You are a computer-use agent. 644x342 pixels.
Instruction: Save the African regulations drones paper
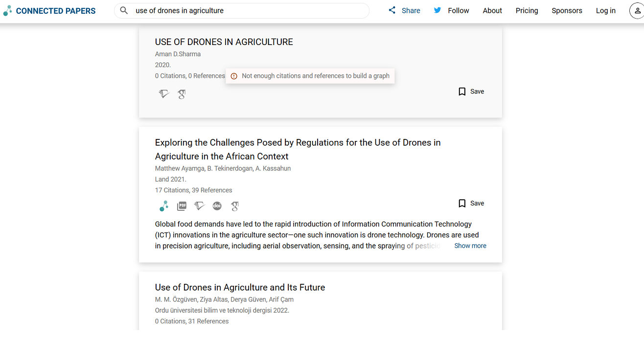[470, 203]
